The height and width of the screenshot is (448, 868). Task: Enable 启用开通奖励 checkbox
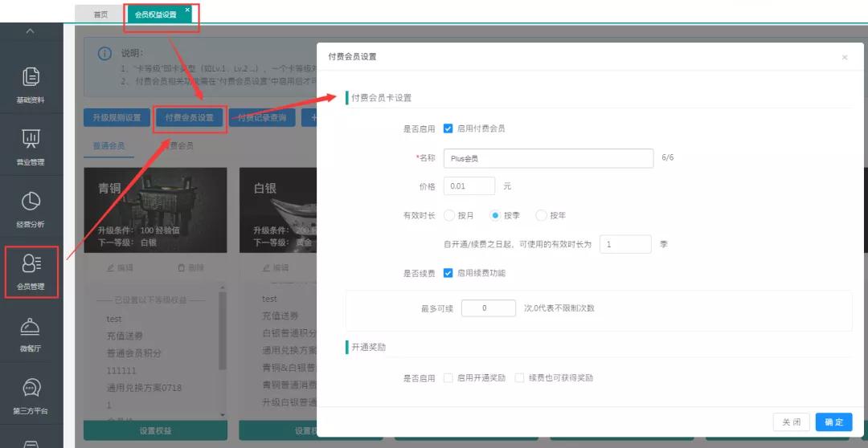coord(448,377)
